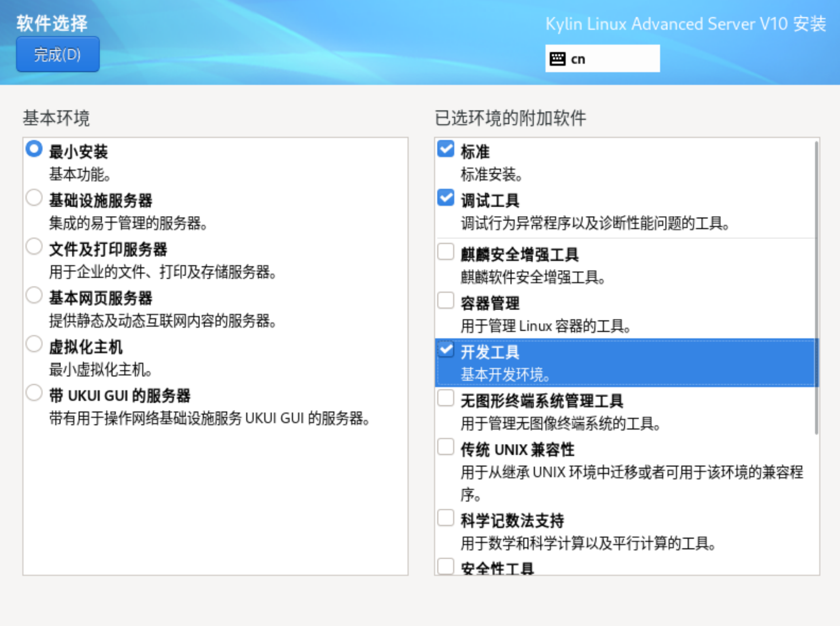
Task: Click the 用于管理无图像终端系统的工具。 text
Action: click(561, 424)
